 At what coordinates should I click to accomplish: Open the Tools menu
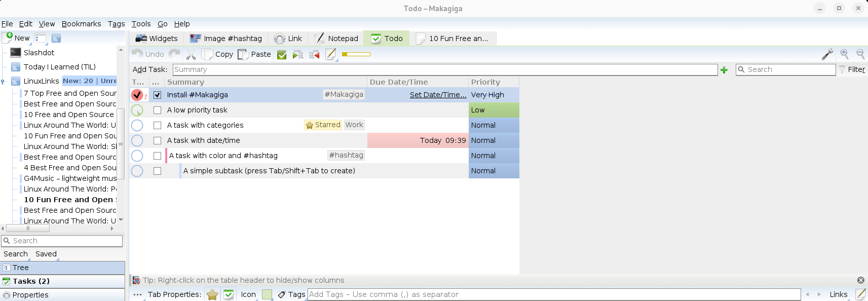coord(141,24)
